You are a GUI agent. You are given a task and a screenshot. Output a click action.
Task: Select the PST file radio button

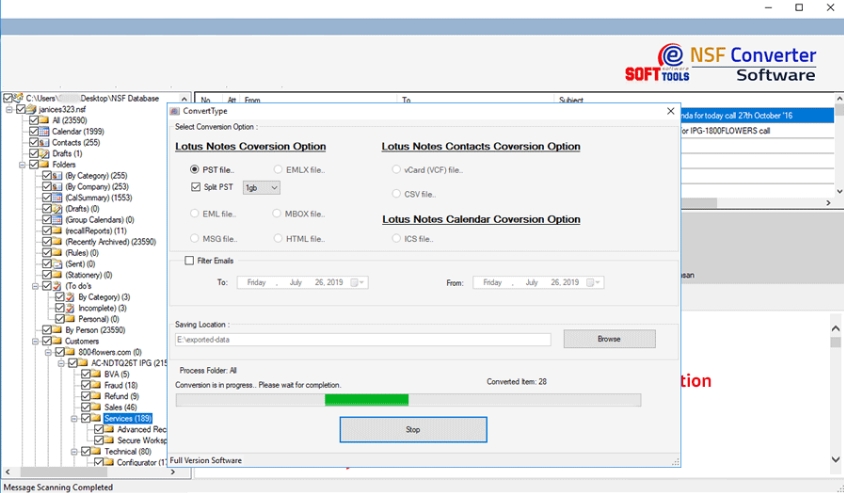pos(195,170)
